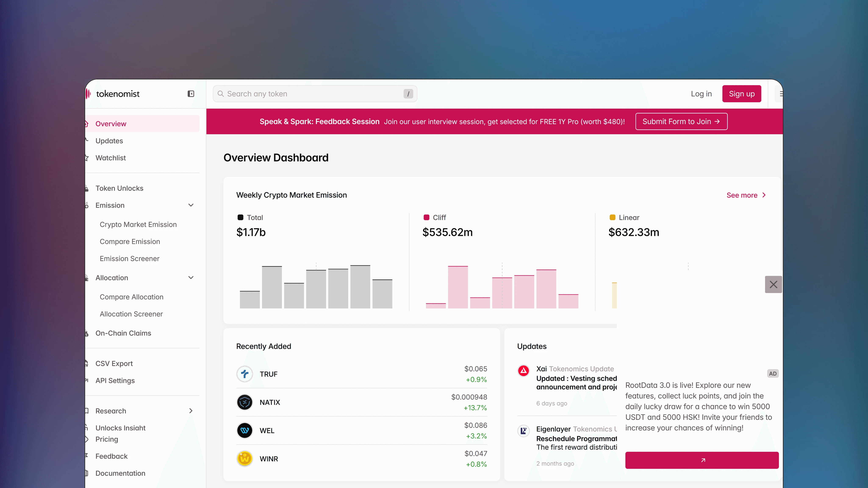Click the pink Cliff legend color square

[427, 217]
